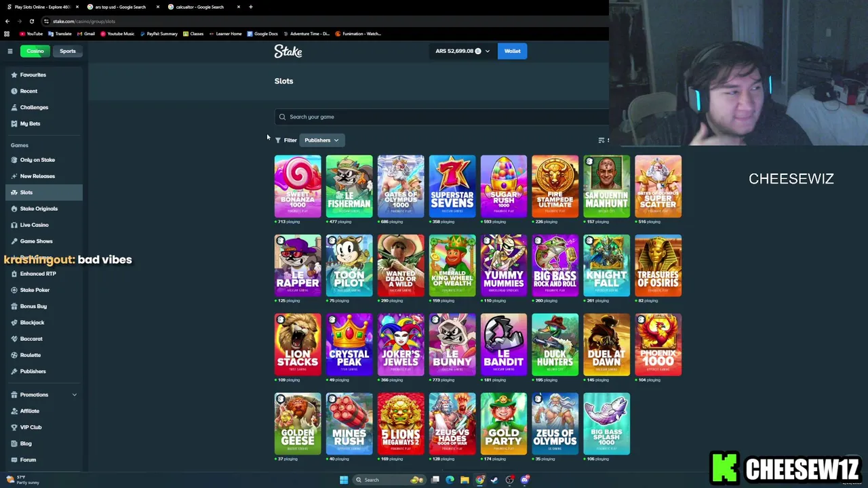
Task: Click the VIP Club sidebar icon
Action: [14, 427]
